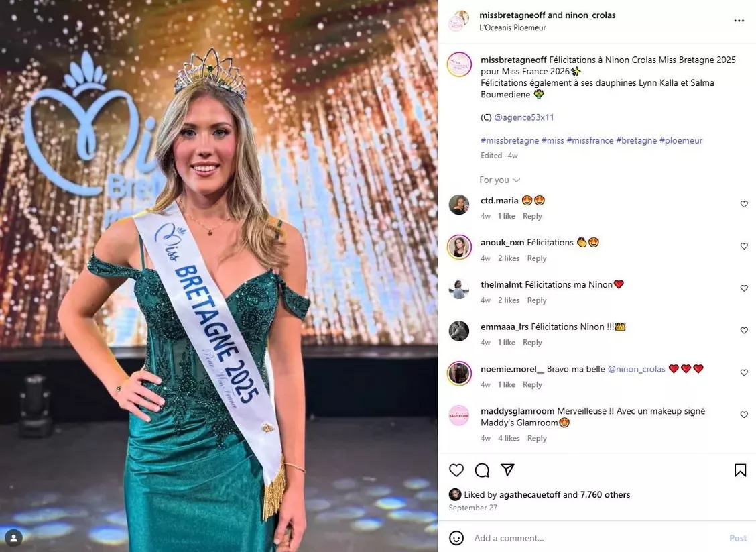Expand the For you comments sort dropdown
Screen dimensions: 756x552
coord(499,180)
